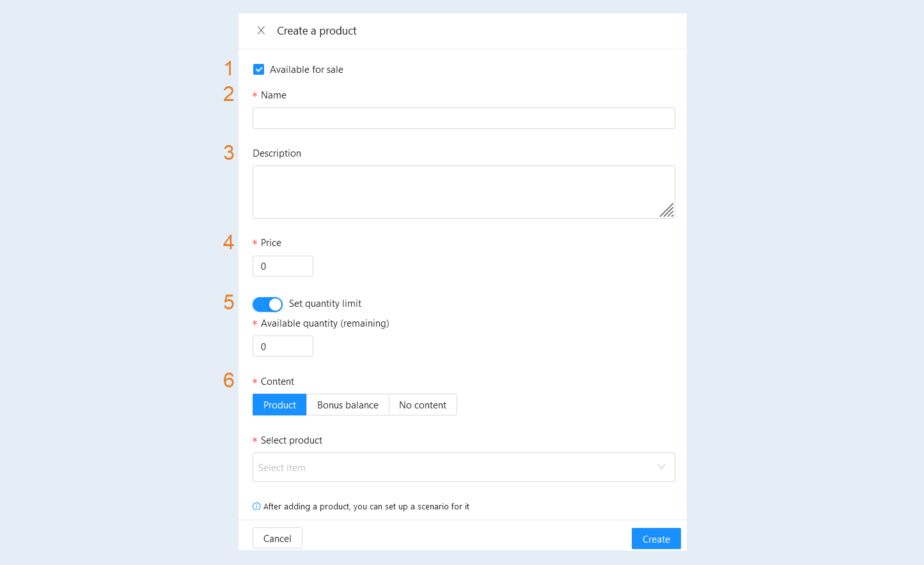Switch content type to Bonus balance
924x565 pixels.
[348, 405]
